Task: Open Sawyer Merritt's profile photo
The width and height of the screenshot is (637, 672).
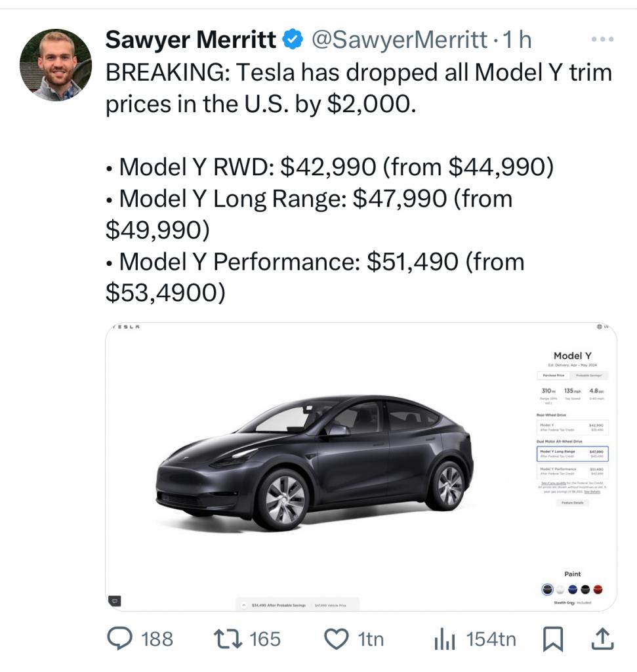Action: (x=56, y=65)
